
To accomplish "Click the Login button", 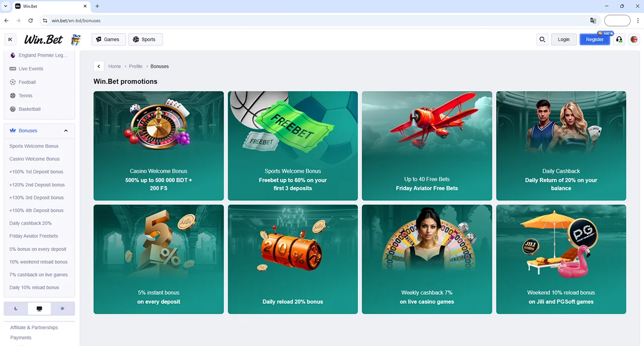I will [x=563, y=39].
